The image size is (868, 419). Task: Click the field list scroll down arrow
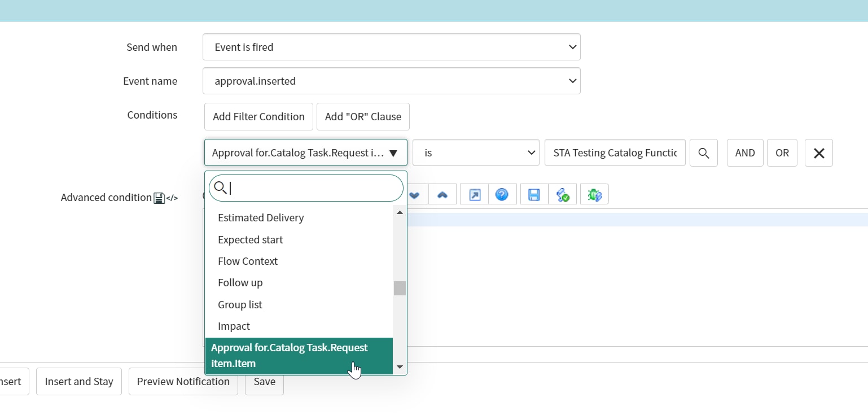(x=400, y=367)
